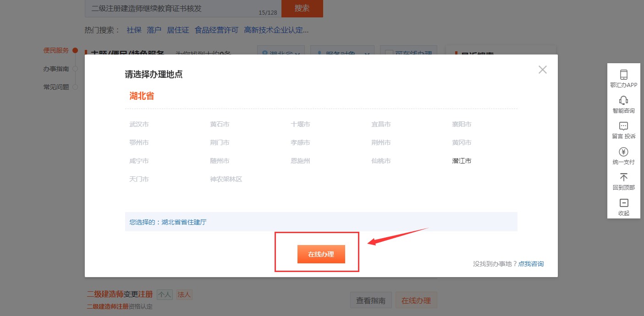Click 在线办理 button beside 查看指南
Screen dimensions: 644x316
[x=416, y=300]
